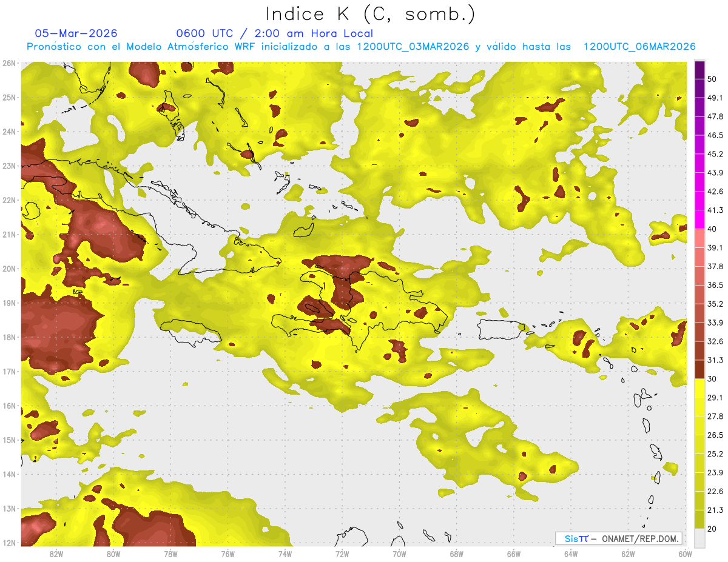728x562 pixels.
Task: Click the latitude label '18N'
Action: [x=9, y=337]
